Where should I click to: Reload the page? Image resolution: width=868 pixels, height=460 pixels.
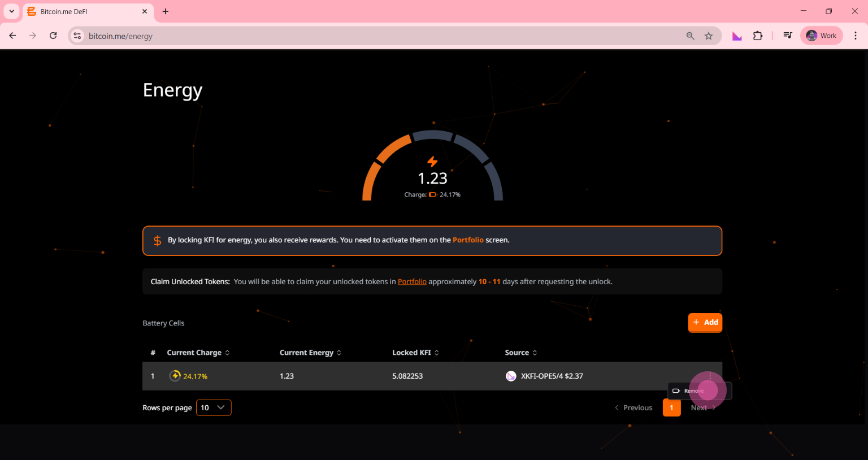pos(53,36)
